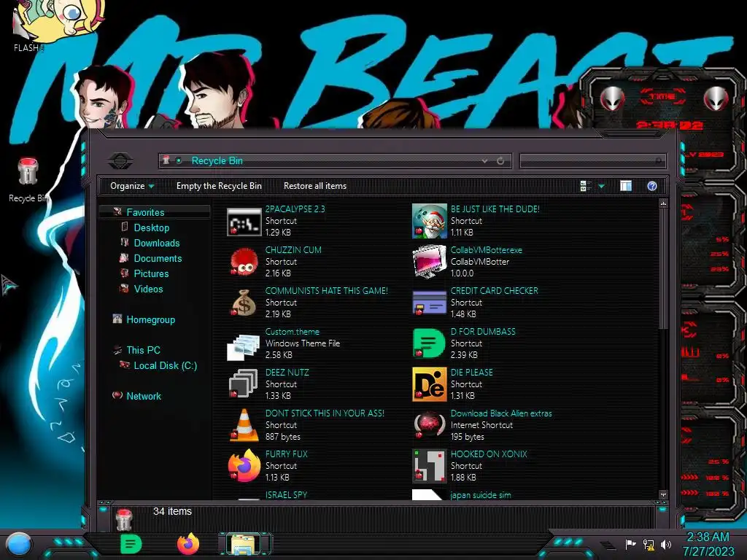This screenshot has height=560, width=747.
Task: Click Recycle Bin text in address bar
Action: tap(217, 161)
